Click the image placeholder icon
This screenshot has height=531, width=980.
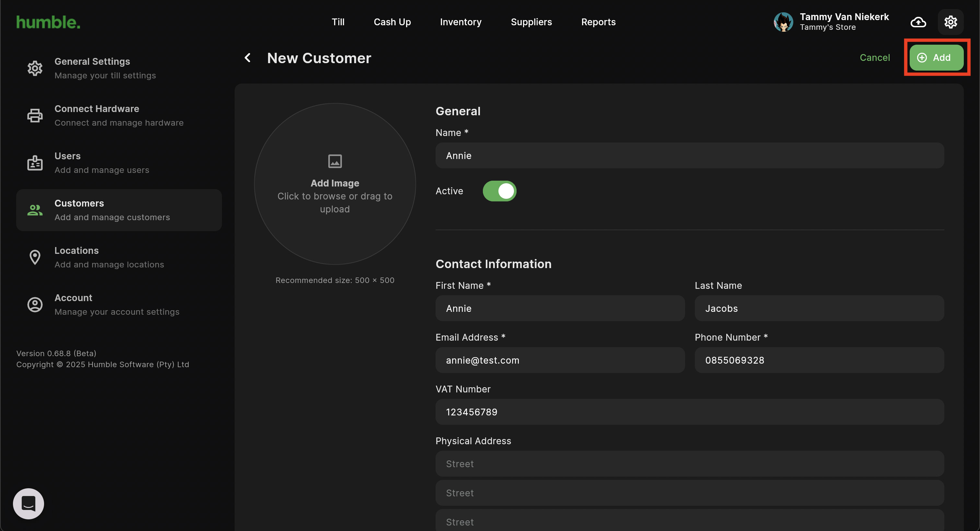(x=335, y=161)
